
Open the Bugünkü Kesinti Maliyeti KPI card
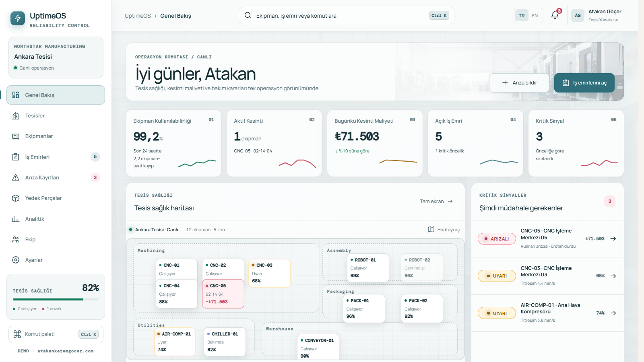click(375, 143)
